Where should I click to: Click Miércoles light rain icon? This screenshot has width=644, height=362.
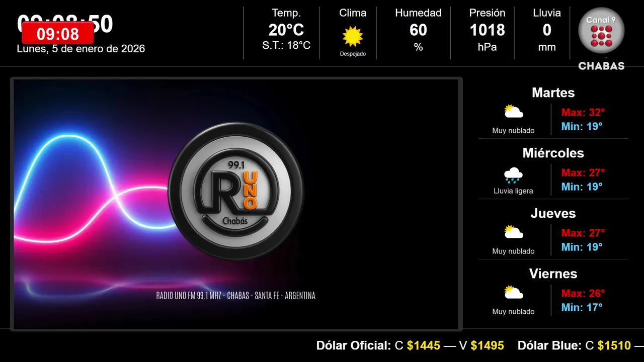513,175
